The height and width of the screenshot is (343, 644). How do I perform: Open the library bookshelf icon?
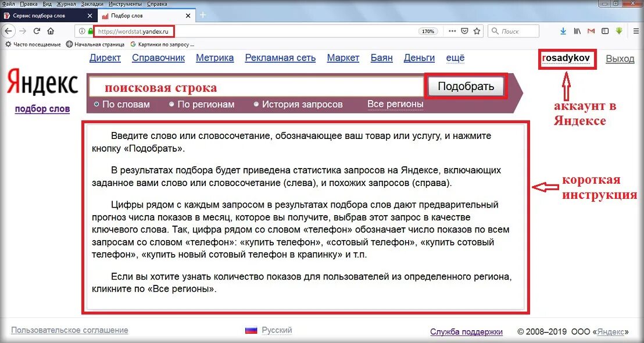[577, 31]
